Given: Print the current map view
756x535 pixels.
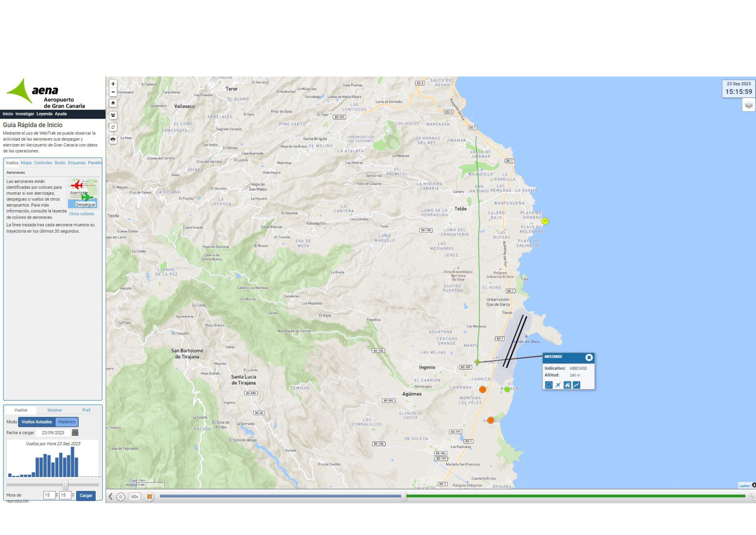Looking at the screenshot, I should [x=113, y=139].
